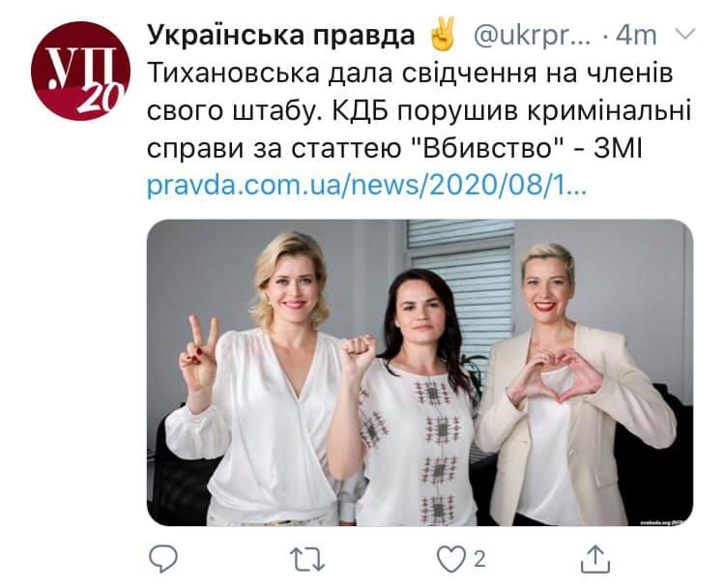Open the Українська правда account name
This screenshot has width=725, height=588.
click(x=281, y=36)
